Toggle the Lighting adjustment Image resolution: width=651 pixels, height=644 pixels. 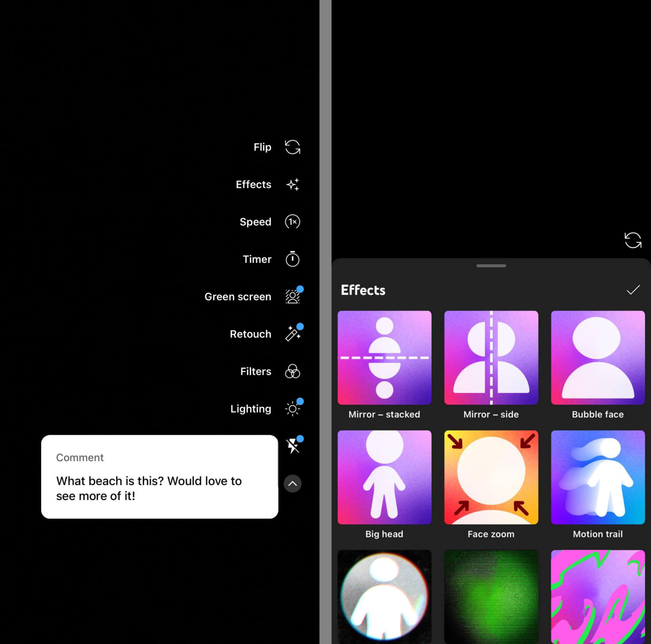293,409
